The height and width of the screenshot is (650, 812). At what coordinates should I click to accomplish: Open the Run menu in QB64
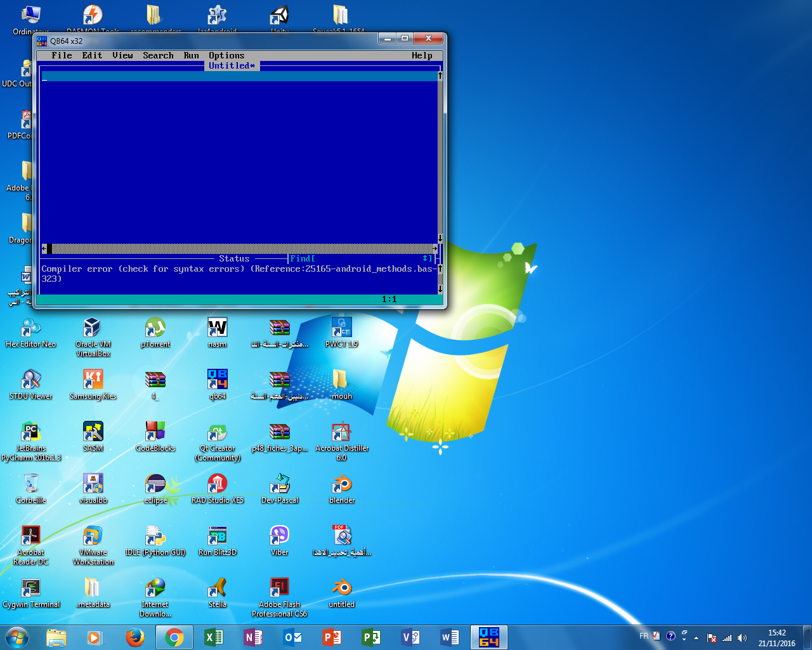pyautogui.click(x=191, y=56)
